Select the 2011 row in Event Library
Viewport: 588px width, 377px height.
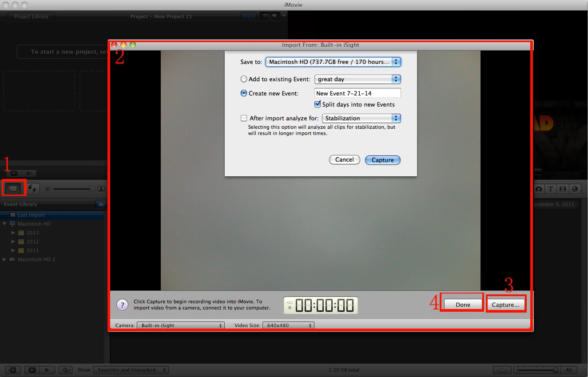coord(52,250)
